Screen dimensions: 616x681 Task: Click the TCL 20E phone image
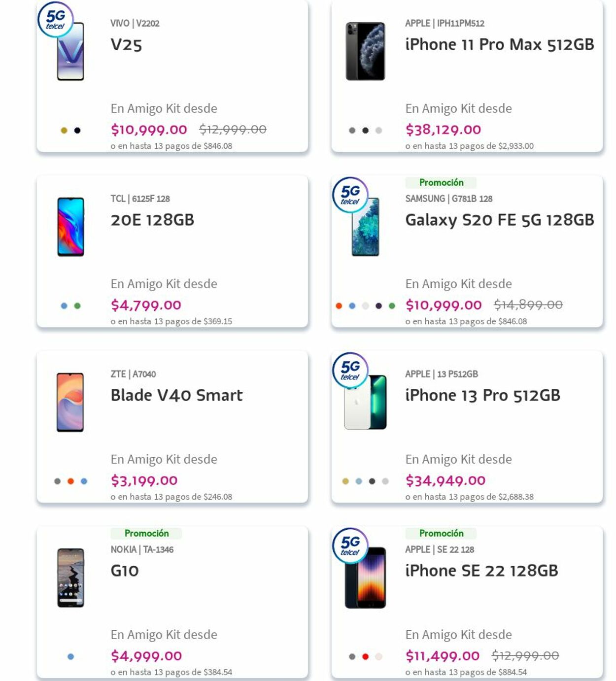click(x=70, y=227)
